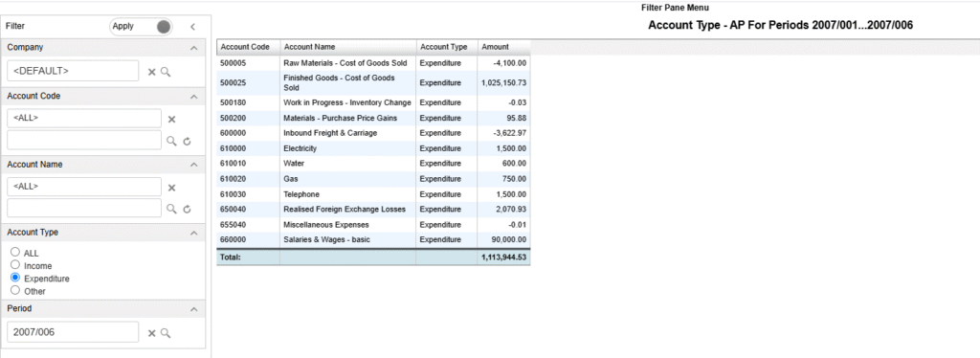Search Account Code with magnifier icon
Screen dimensions: 980x358
pyautogui.click(x=172, y=142)
